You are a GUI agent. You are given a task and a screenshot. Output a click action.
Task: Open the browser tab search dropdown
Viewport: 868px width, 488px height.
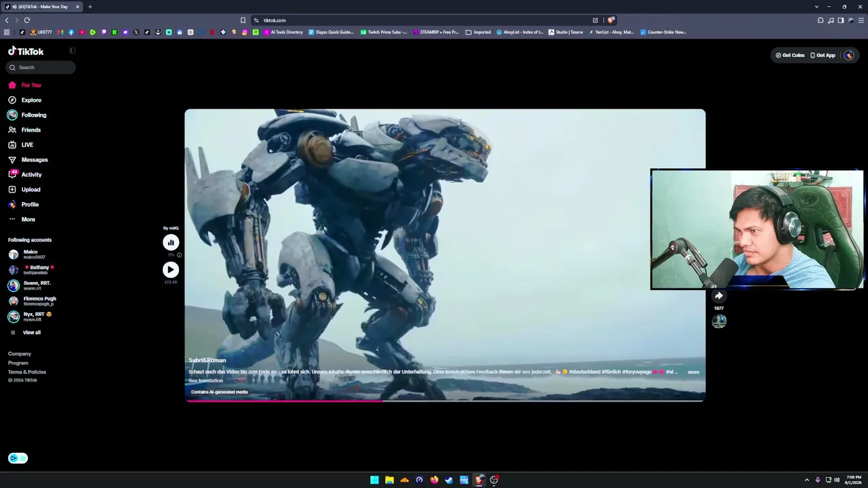(x=816, y=7)
